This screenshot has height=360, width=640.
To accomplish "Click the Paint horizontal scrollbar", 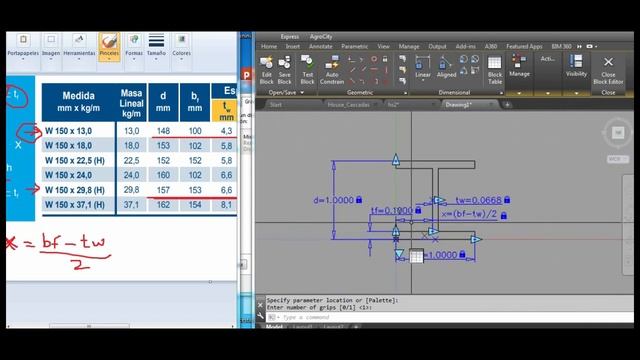I will (89, 326).
